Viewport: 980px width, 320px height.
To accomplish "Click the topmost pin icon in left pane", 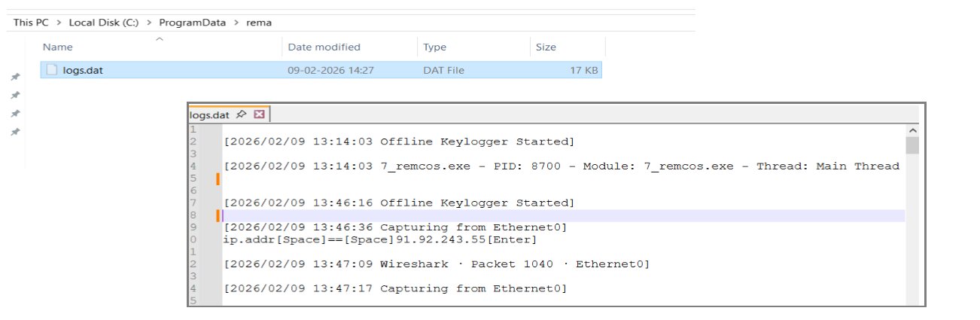I will 14,77.
